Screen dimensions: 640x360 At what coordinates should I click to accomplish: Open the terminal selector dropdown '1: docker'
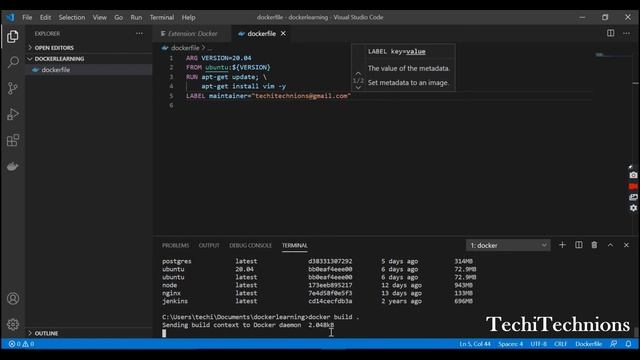tap(508, 245)
